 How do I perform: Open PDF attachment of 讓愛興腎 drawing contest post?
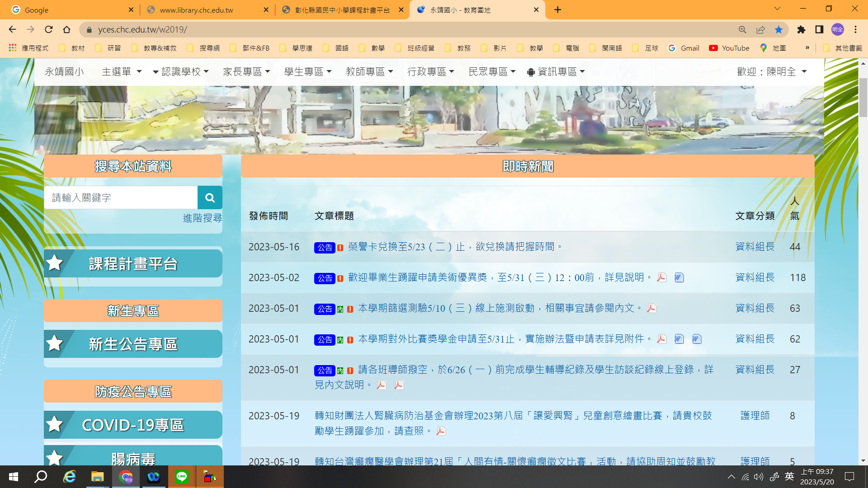click(x=441, y=431)
